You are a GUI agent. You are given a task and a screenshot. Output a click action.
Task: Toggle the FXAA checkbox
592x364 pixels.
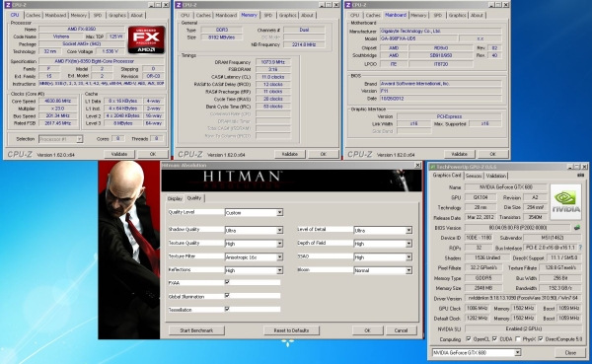(227, 282)
